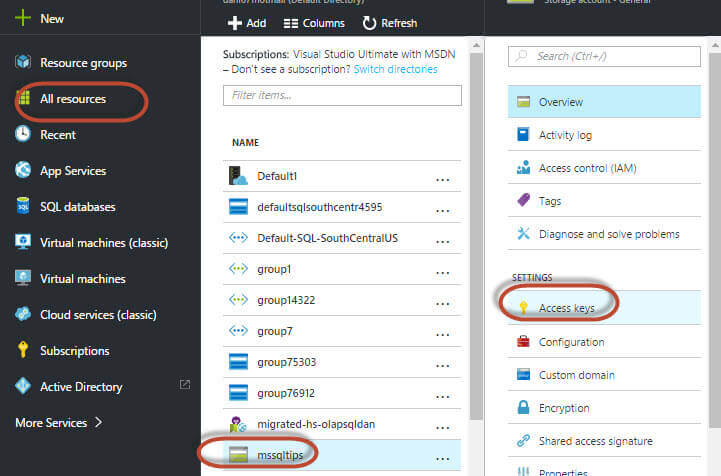
Task: Open the Default1 resource row
Action: point(342,176)
